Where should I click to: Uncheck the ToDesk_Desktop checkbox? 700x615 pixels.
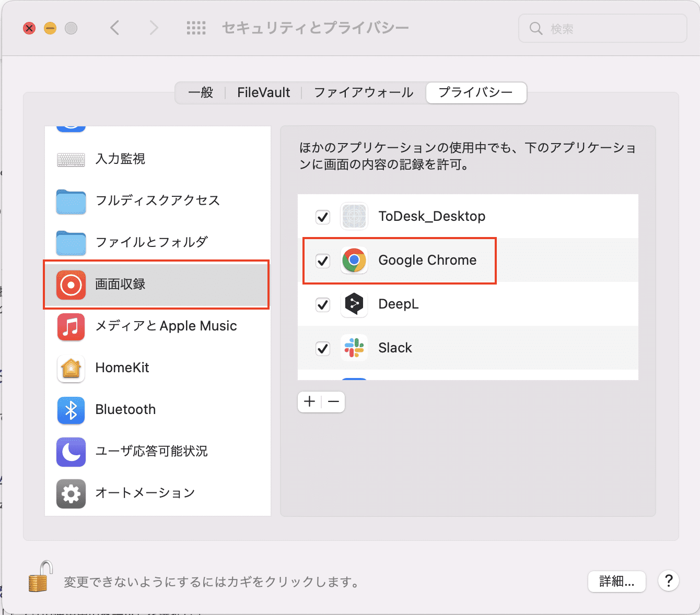pos(323,217)
